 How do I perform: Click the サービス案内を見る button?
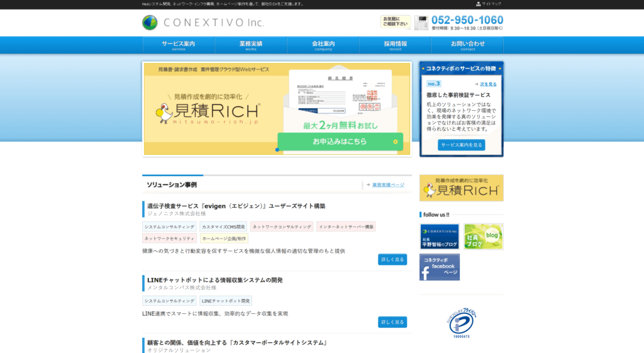pos(461,145)
